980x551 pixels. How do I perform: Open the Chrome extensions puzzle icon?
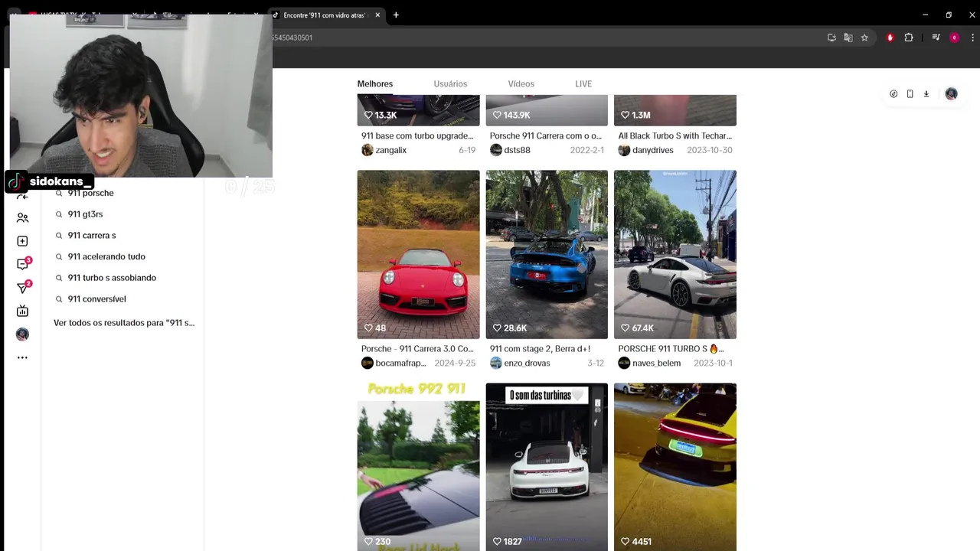(909, 37)
